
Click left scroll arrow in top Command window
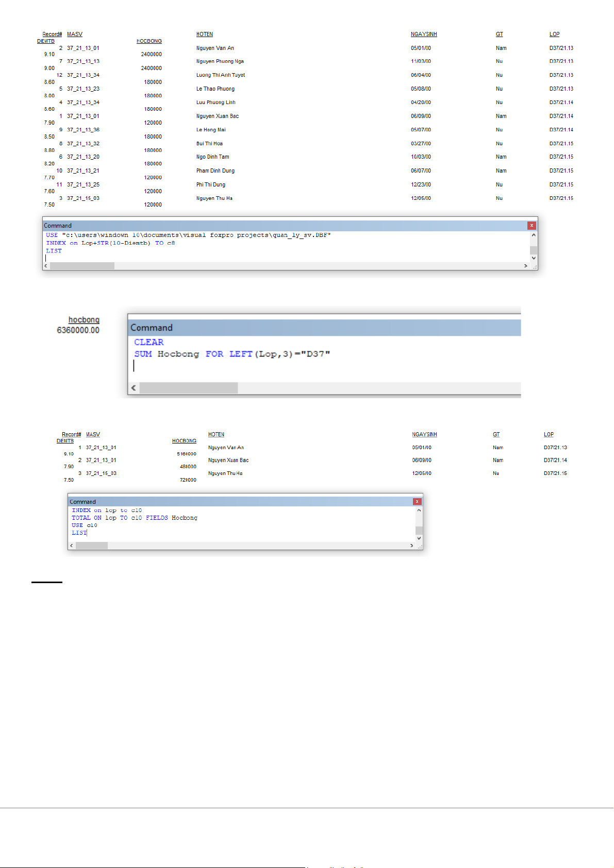pos(46,266)
